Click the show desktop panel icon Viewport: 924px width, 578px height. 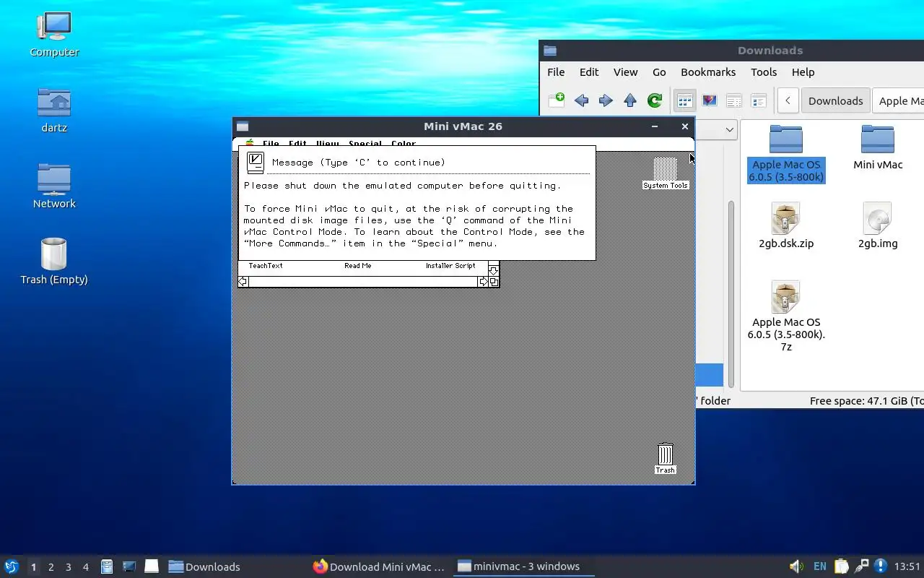[151, 566]
